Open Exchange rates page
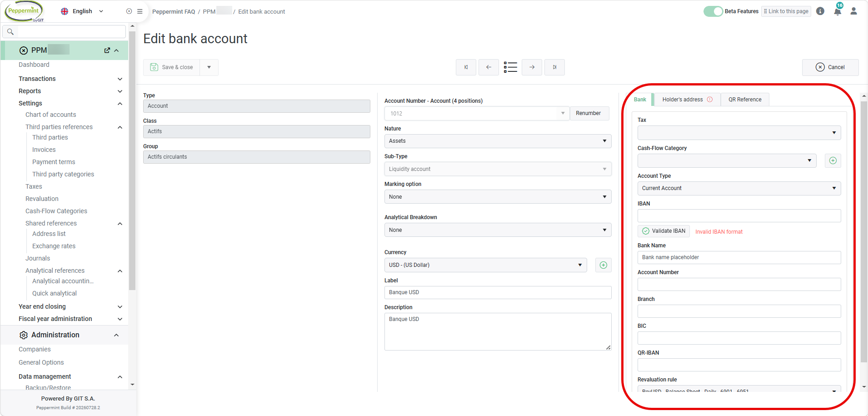This screenshot has height=416, width=868. (54, 246)
